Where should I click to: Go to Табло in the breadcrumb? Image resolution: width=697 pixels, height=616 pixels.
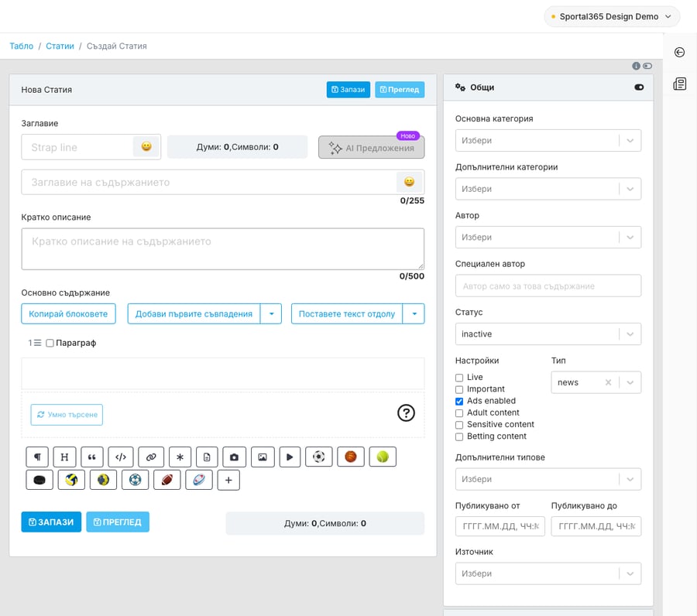22,46
